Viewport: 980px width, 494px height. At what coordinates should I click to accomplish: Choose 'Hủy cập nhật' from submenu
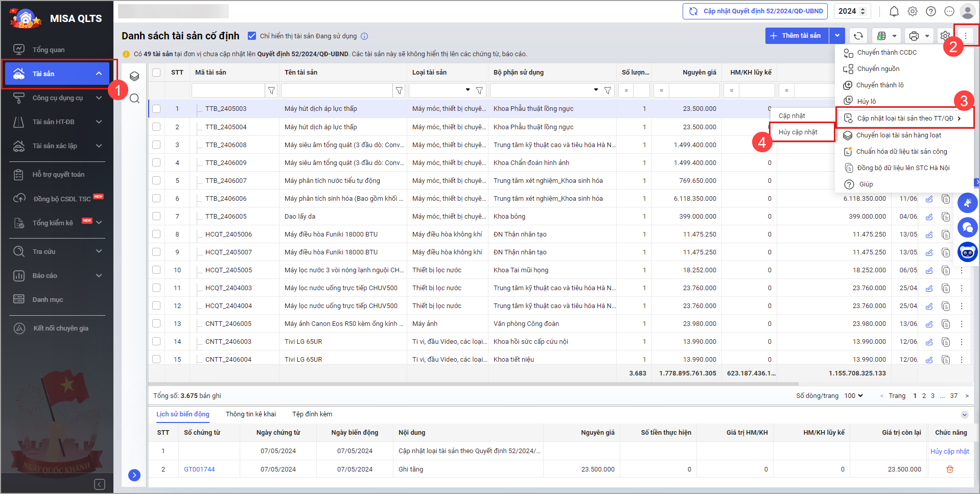tap(798, 132)
